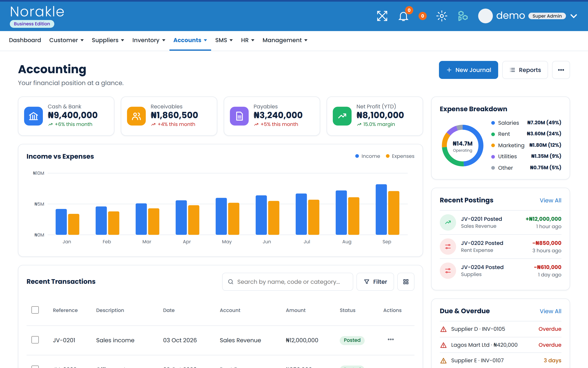Screen dimensions: 588x368
Task: Click the demo user avatar circle
Action: coord(485,16)
